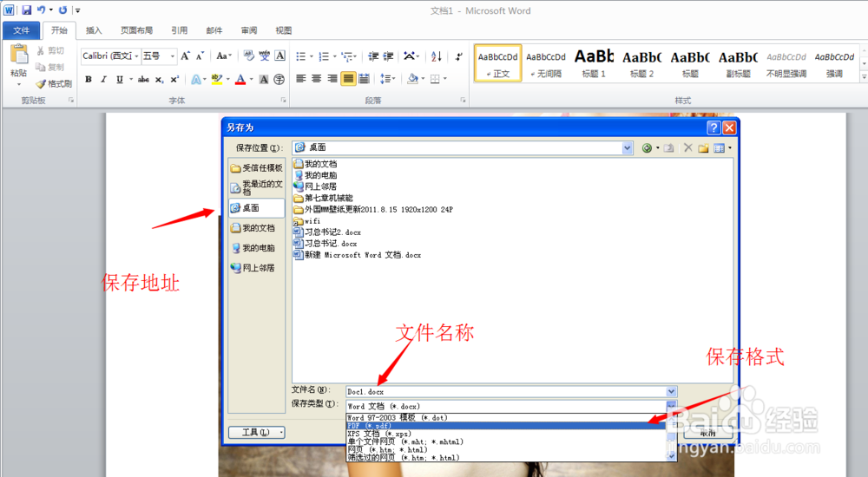
Task: Click the Text Effects glowing A icon
Action: coord(196,80)
